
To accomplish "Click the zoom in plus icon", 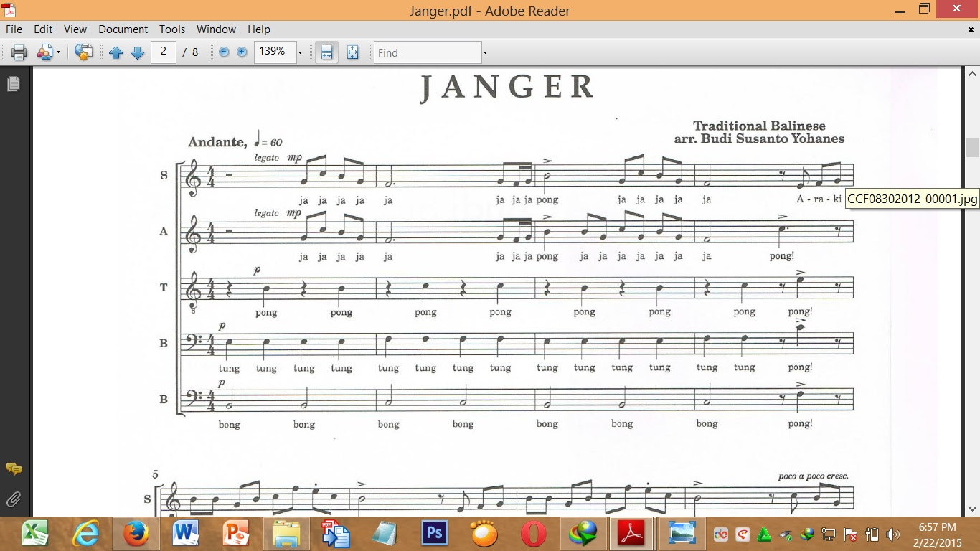I will click(x=242, y=52).
